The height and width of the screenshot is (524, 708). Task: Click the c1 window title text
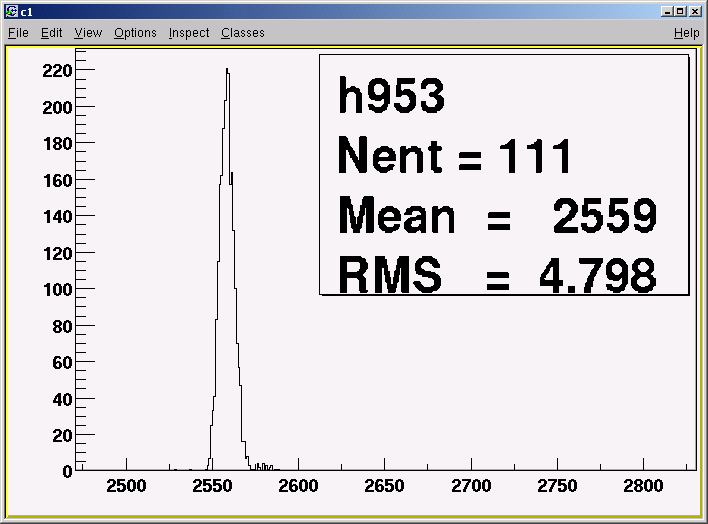(x=27, y=12)
